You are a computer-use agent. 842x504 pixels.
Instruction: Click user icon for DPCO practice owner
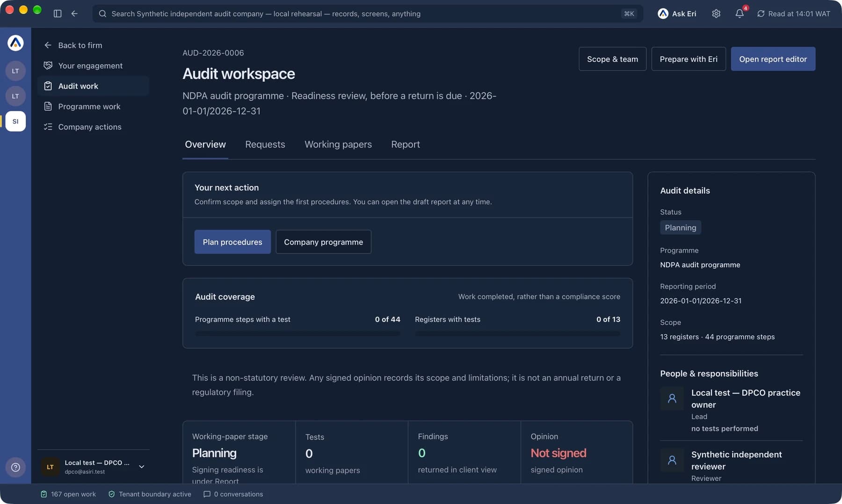672,399
